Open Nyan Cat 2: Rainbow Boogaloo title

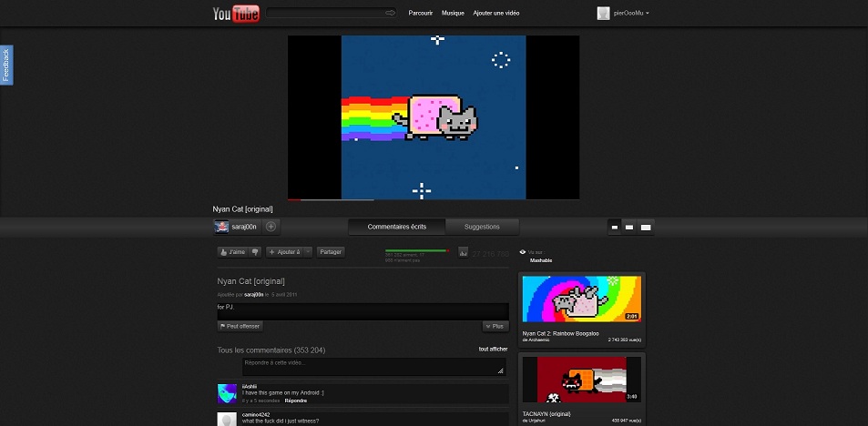(x=561, y=333)
